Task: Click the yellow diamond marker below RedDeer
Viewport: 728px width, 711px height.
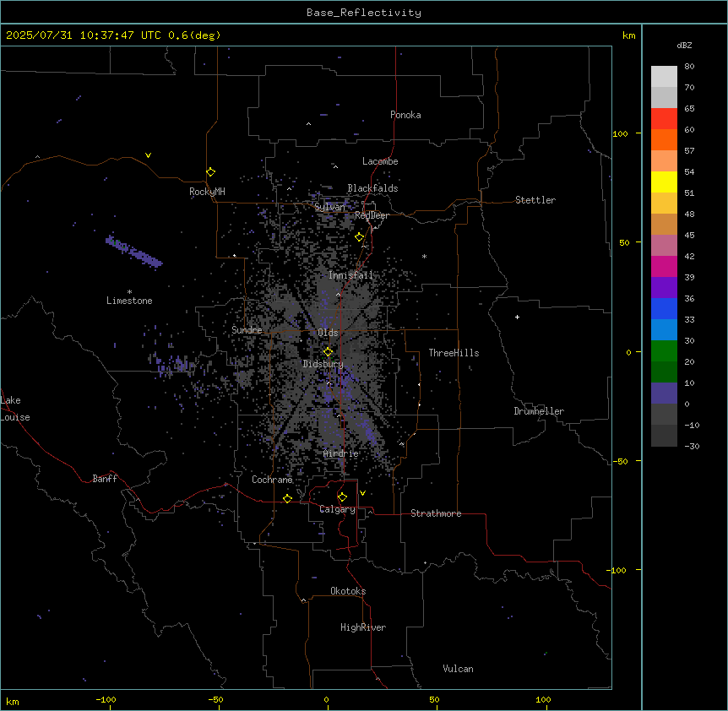Action: click(x=360, y=237)
